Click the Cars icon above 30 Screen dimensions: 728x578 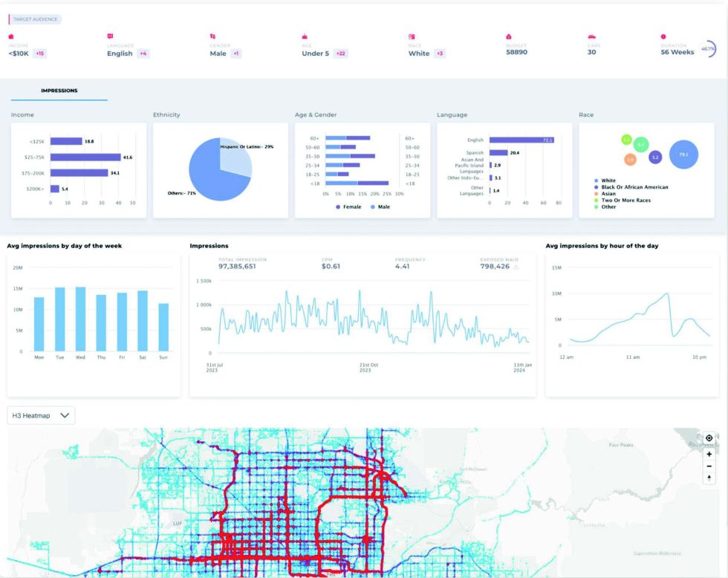591,36
